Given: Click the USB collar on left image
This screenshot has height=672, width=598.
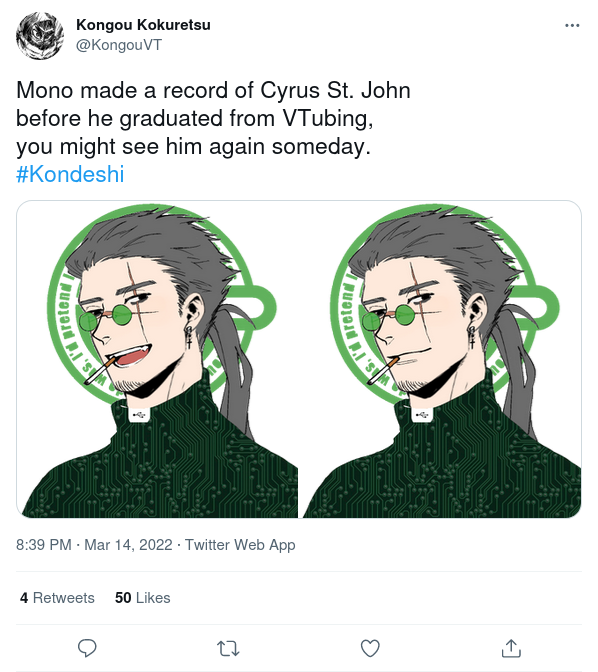Looking at the screenshot, I should pyautogui.click(x=138, y=415).
